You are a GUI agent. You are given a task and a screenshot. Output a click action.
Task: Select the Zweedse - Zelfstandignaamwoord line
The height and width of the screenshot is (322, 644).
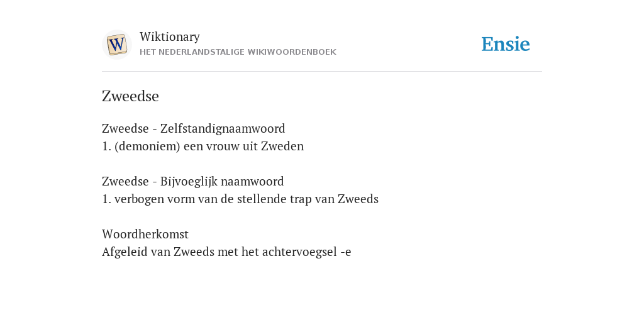pyautogui.click(x=194, y=128)
